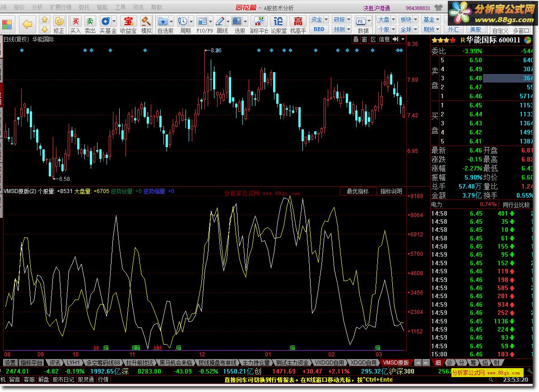Open the 板块 dropdown
This screenshot has height=392, width=539.
(x=409, y=19)
